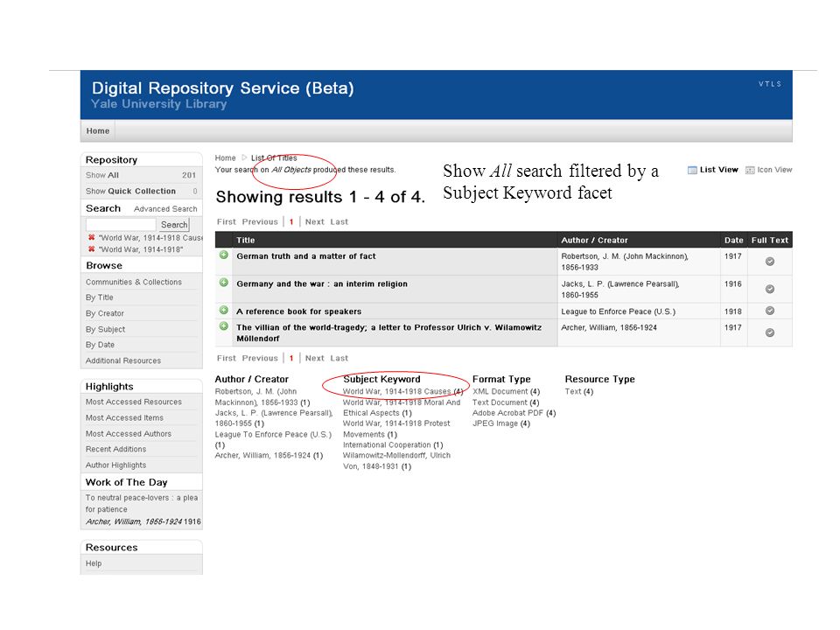Viewport: 840px width, 630px height.
Task: Filter by "Moral And Ethical Aspects" subject
Action: 402,408
